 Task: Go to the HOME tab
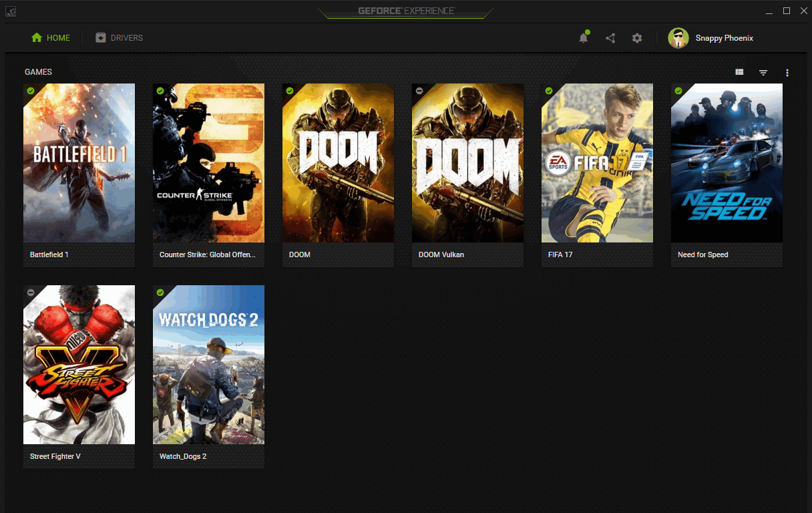click(x=51, y=38)
